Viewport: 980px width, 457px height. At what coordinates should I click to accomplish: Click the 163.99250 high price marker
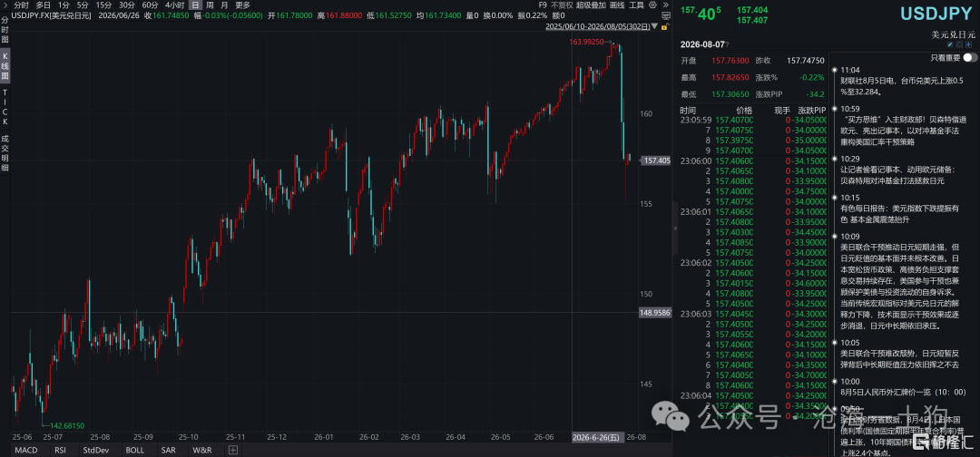586,42
